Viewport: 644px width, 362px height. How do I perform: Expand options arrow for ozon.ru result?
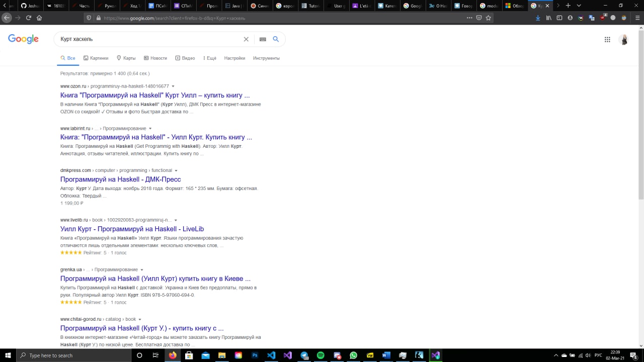pos(173,86)
